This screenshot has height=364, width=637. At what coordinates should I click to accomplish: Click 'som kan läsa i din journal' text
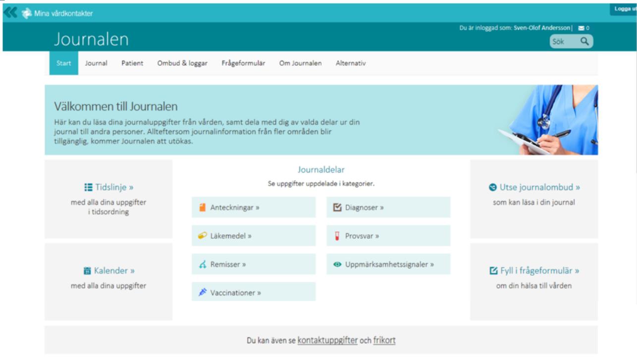pos(534,202)
